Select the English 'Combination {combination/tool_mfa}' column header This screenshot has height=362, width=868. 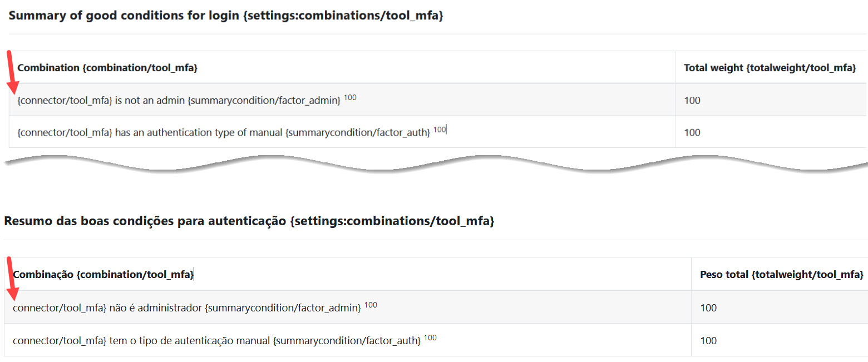click(107, 68)
